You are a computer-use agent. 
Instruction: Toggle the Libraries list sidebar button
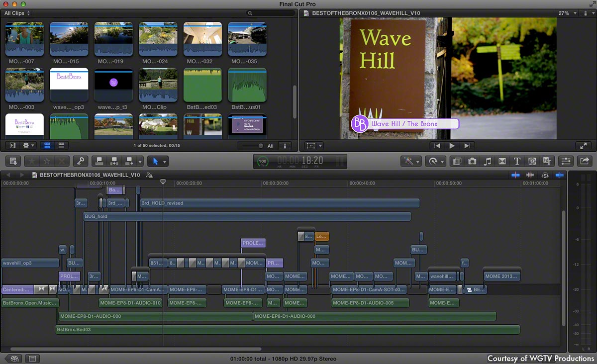click(13, 145)
